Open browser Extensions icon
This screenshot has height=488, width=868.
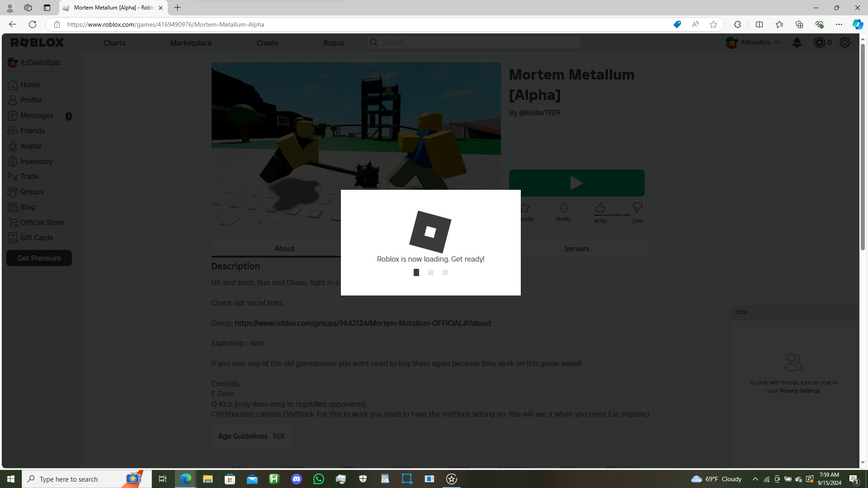[x=737, y=24]
